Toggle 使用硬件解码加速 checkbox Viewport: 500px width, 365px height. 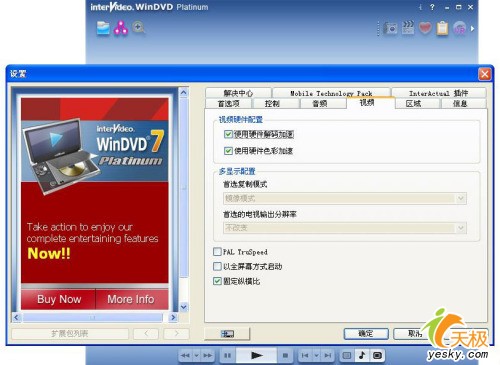(228, 134)
